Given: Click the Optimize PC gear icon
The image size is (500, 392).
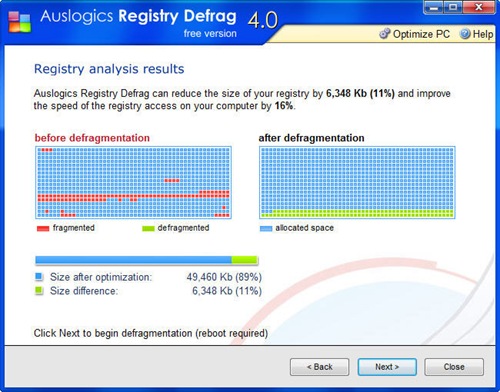Looking at the screenshot, I should coord(384,34).
